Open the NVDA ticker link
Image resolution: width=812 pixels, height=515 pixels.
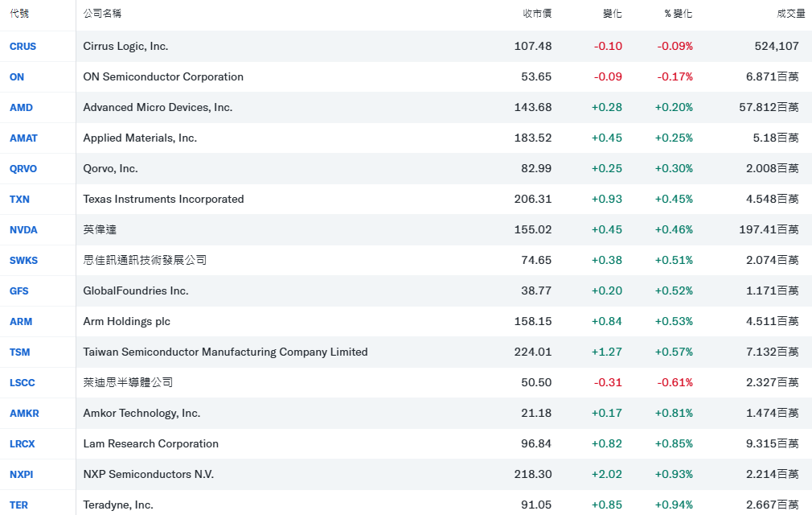pyautogui.click(x=23, y=229)
